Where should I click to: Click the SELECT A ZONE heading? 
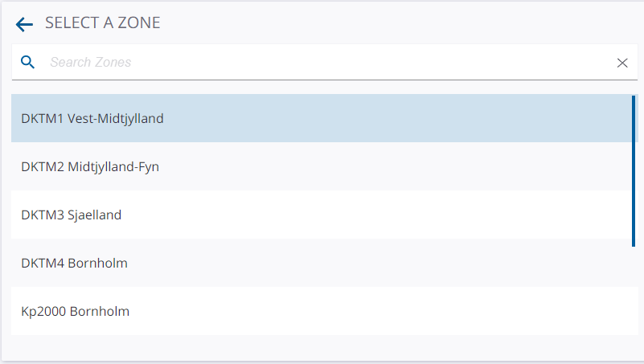pos(103,23)
